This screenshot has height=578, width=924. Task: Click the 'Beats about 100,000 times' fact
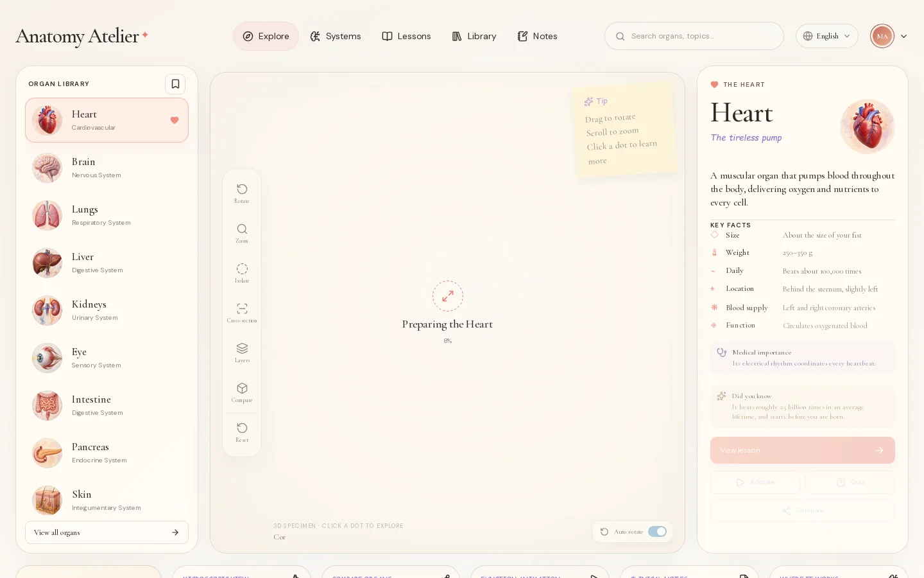[x=822, y=271]
